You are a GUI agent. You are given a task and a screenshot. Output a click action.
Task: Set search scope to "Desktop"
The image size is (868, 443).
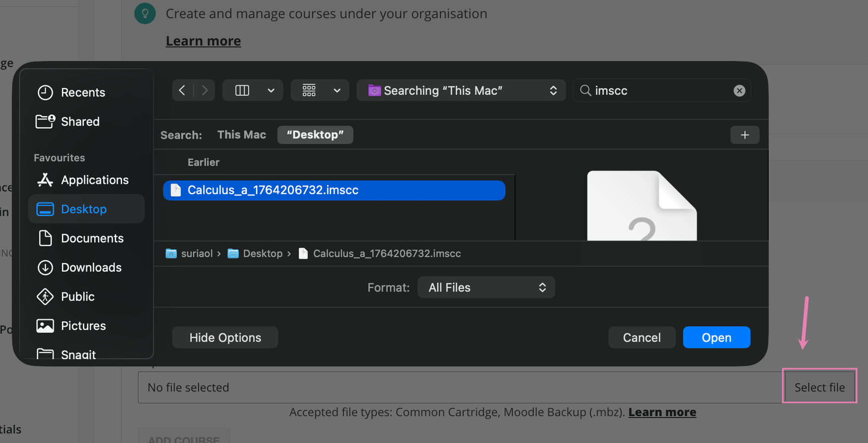coord(315,135)
